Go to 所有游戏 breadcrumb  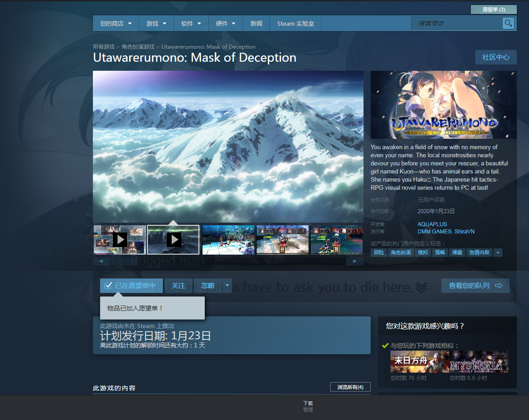tap(104, 47)
